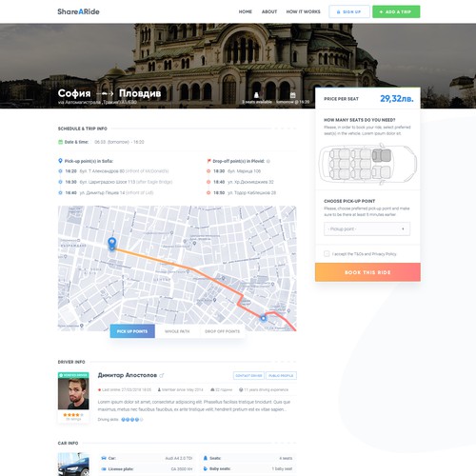Screen dimensions: 476x476
Task: Click the driver's profile photo
Action: point(73,393)
